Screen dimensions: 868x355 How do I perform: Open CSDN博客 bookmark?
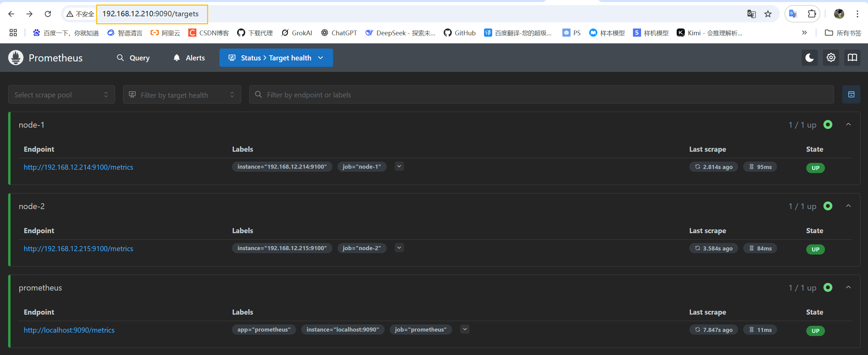[x=209, y=33]
